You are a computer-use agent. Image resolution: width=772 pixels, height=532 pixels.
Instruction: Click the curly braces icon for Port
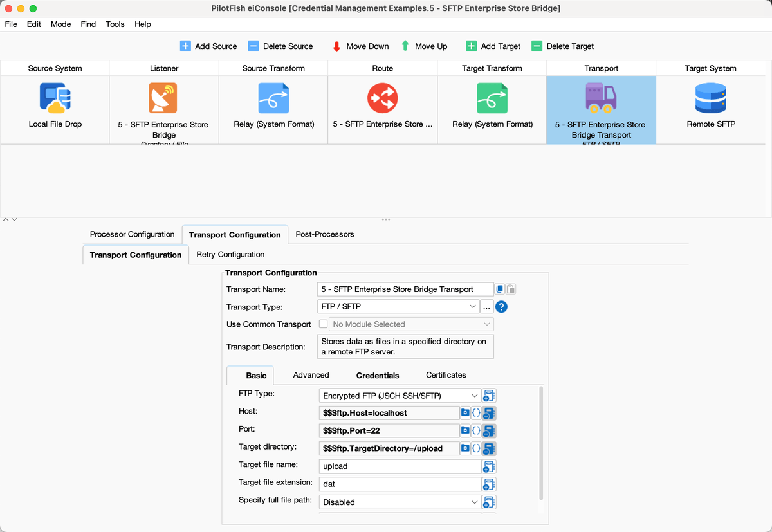476,430
